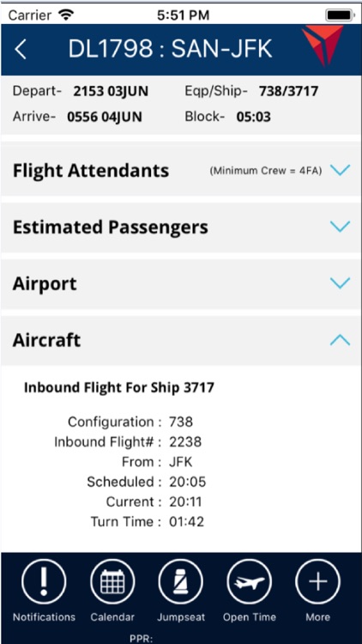Viewport: 362px width, 644px height.
Task: Tap the back arrow in header
Action: tap(21, 49)
